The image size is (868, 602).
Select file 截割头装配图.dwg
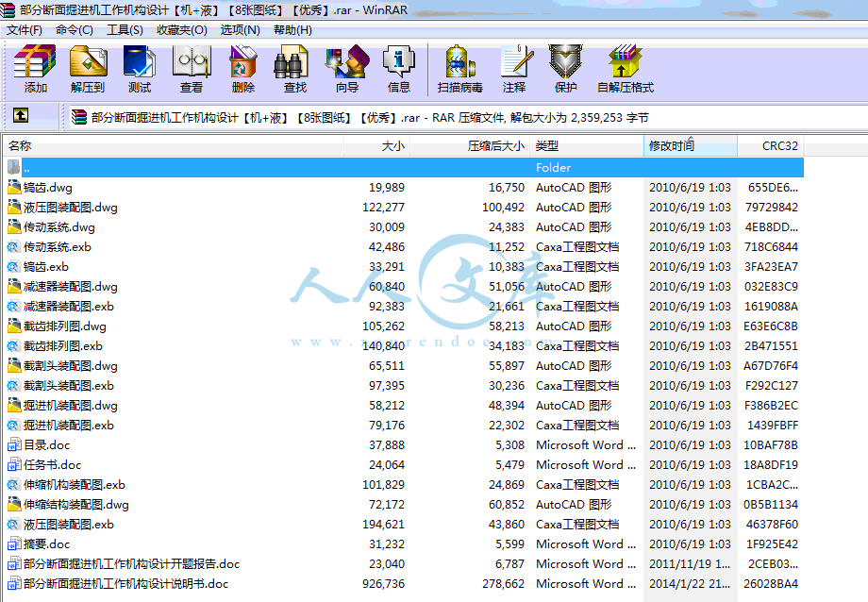click(71, 365)
